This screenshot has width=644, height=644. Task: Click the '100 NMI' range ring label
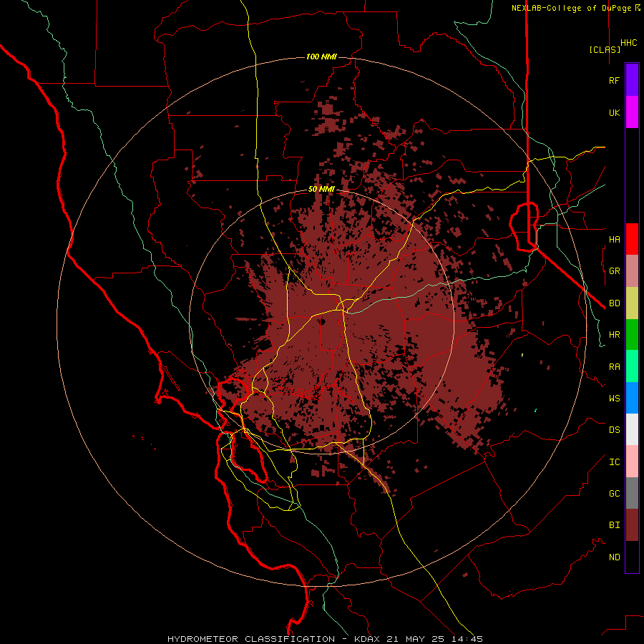point(321,57)
